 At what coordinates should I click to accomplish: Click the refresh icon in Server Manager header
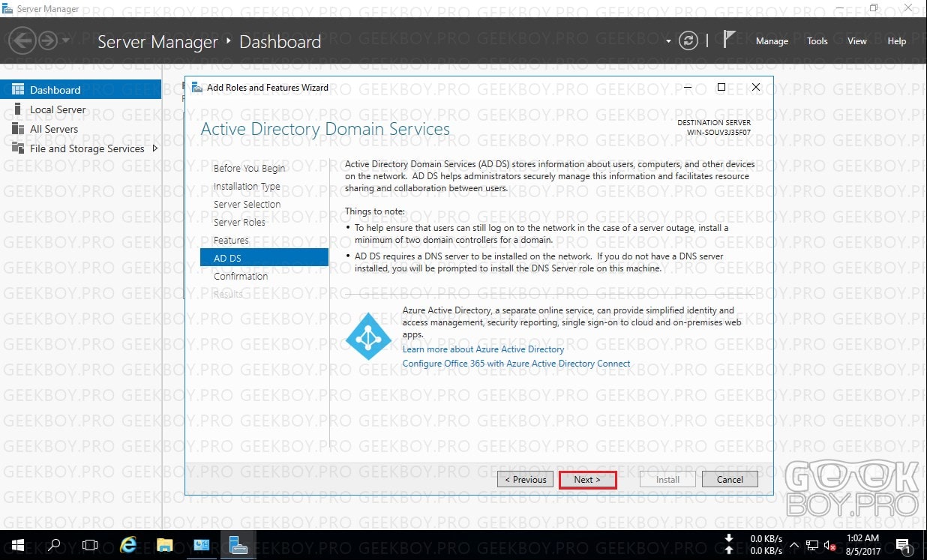pyautogui.click(x=688, y=41)
